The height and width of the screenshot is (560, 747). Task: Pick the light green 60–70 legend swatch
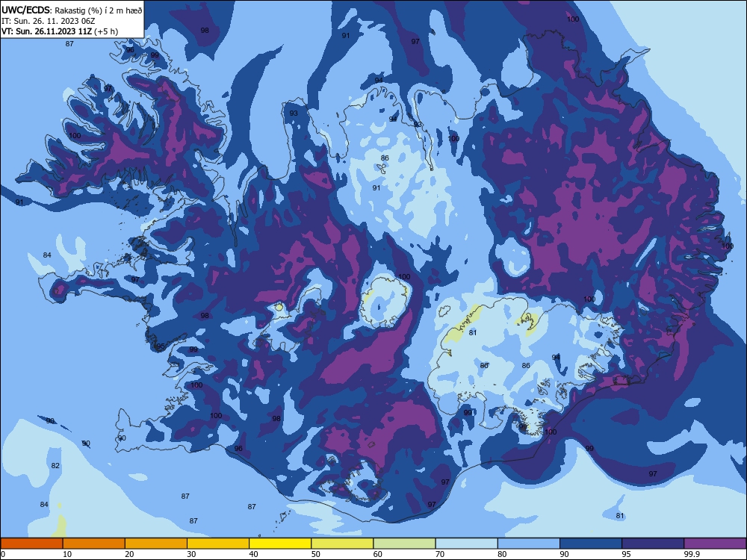[404, 544]
